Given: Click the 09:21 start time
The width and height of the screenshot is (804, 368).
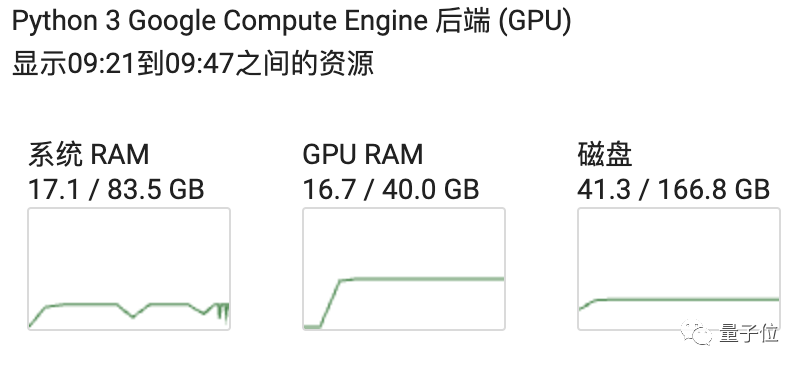Looking at the screenshot, I should (102, 65).
